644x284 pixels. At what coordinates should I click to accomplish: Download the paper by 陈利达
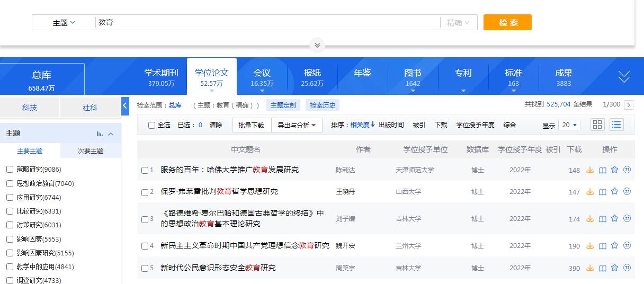(590, 170)
